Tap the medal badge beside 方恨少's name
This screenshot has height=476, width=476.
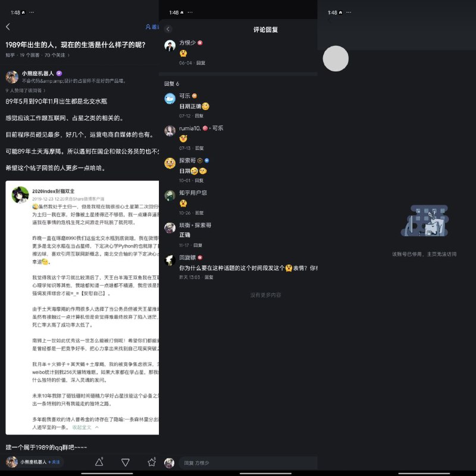(x=199, y=43)
